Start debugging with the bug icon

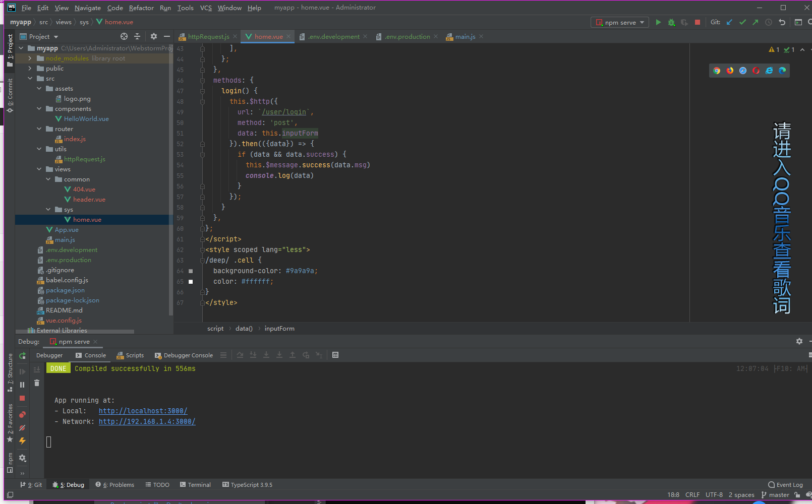pyautogui.click(x=671, y=22)
